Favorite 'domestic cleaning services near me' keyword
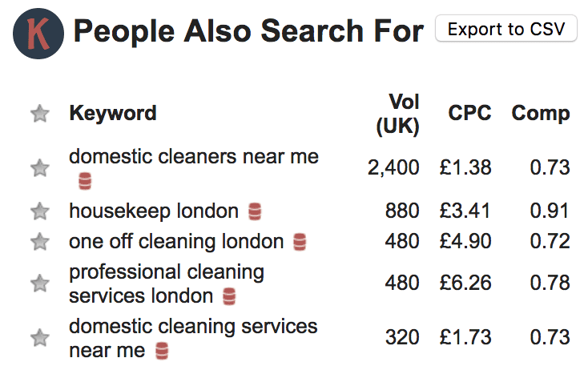Viewport: 588px width, 370px height. coord(39,338)
